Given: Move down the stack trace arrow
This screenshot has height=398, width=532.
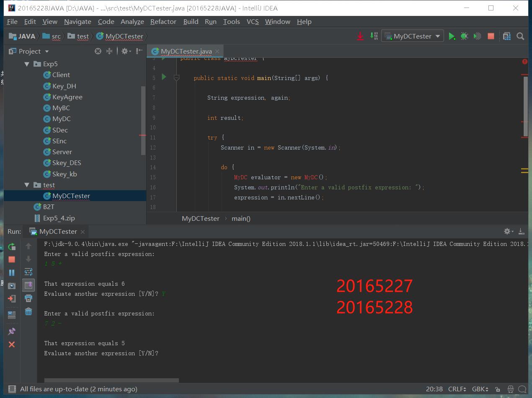Looking at the screenshot, I should [28, 259].
